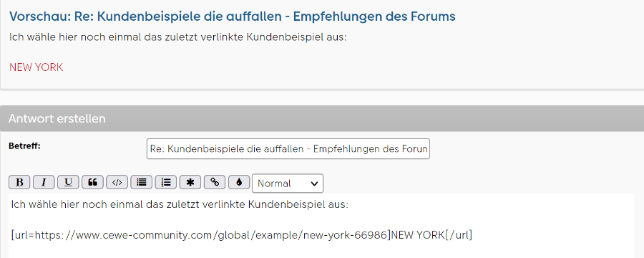Underline text using the U button

[68, 182]
